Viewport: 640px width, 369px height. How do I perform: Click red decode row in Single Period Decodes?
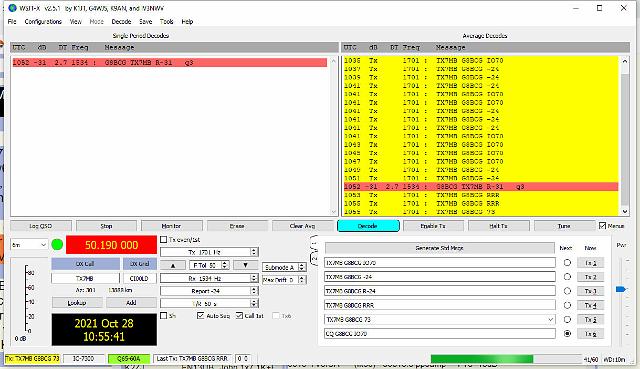click(x=169, y=62)
